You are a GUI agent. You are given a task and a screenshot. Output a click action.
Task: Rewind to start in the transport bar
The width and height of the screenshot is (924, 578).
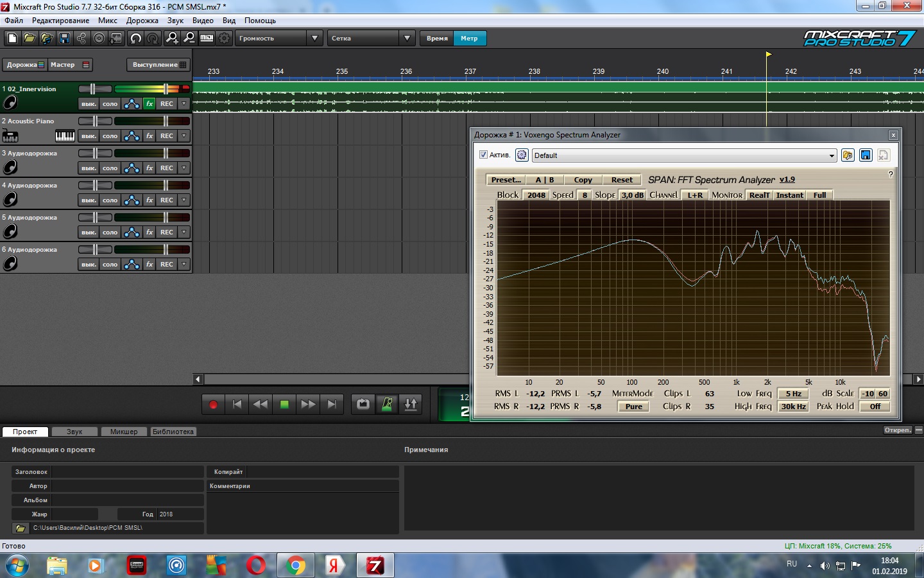tap(237, 404)
